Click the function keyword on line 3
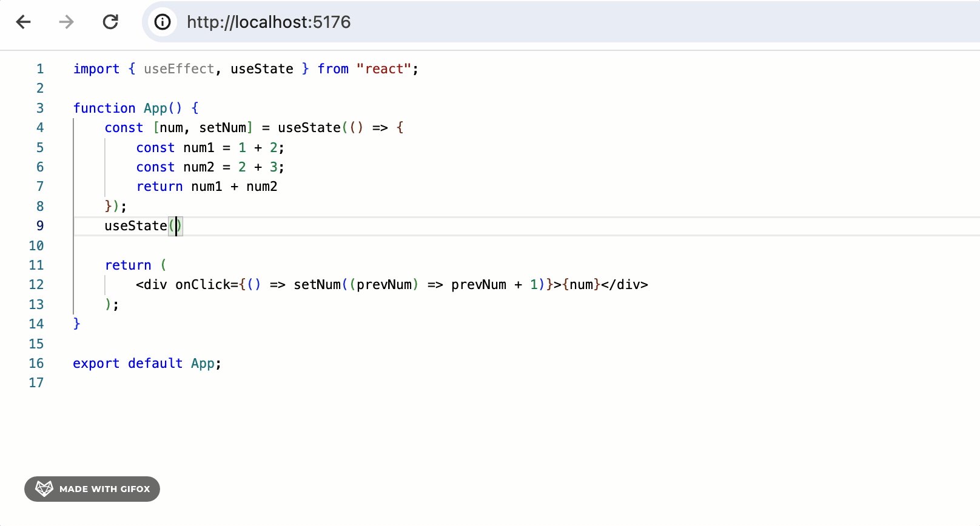The height and width of the screenshot is (526, 980). pos(104,108)
